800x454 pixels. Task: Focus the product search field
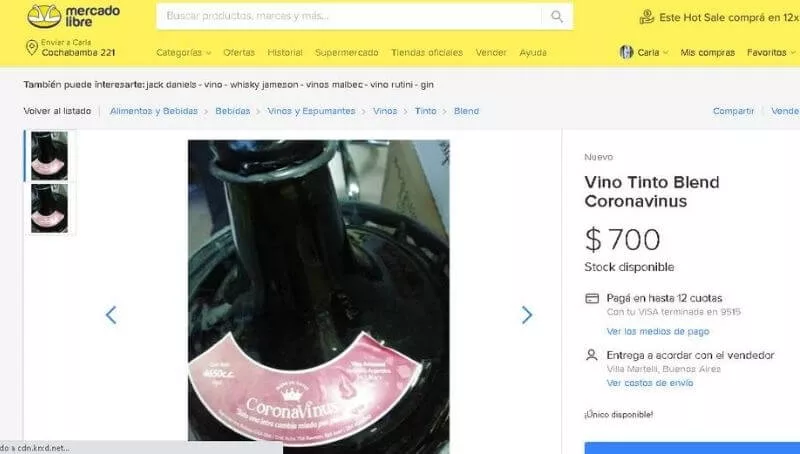click(349, 16)
